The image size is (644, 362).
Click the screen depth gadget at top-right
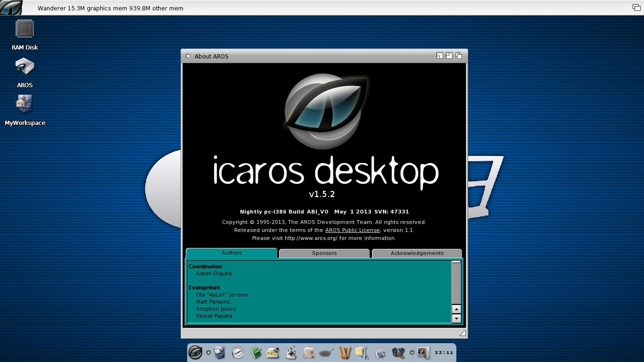pos(636,8)
